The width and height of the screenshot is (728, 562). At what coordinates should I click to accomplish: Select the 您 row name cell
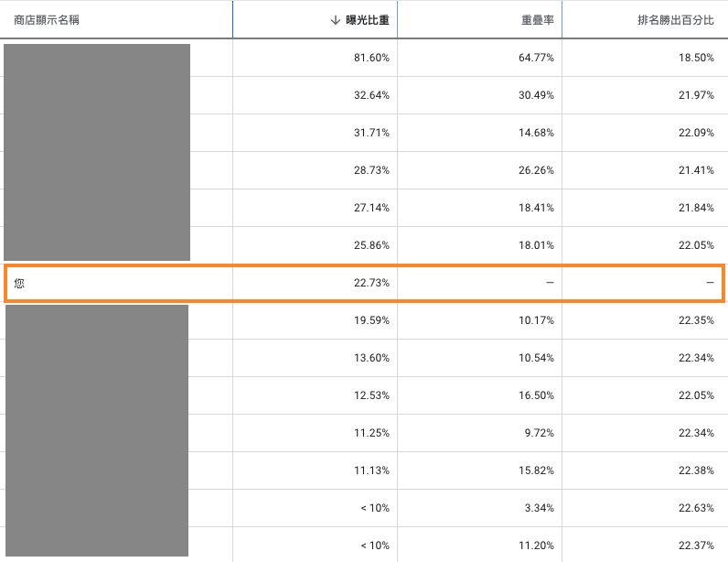coord(118,283)
